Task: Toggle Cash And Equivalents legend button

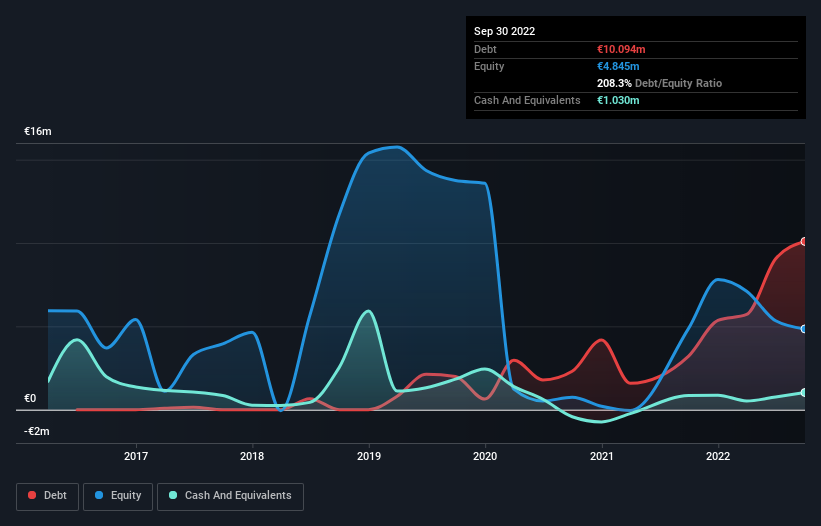Action: (x=230, y=496)
